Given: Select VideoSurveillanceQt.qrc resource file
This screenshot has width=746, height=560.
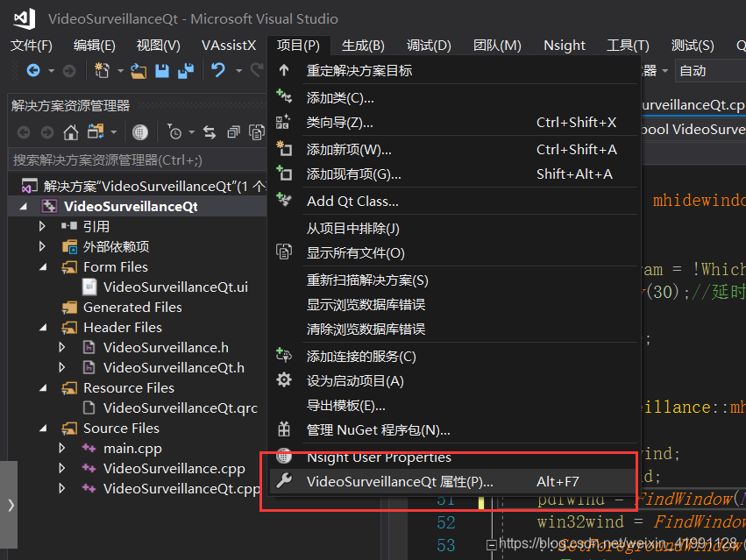Looking at the screenshot, I should click(x=181, y=408).
